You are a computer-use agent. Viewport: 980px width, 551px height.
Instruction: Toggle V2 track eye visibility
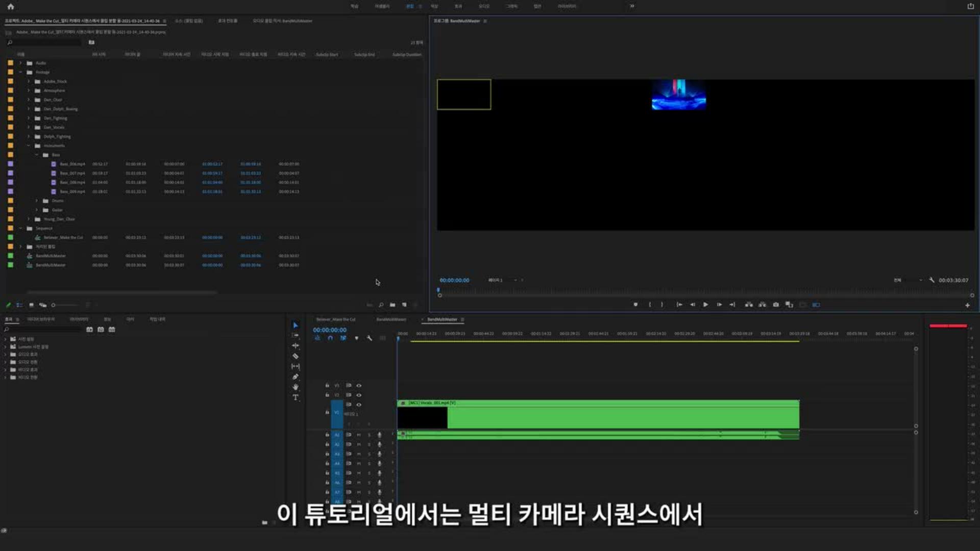[x=359, y=395]
